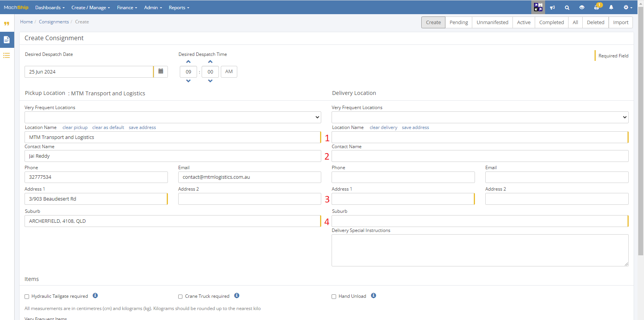Open notifications bell icon

[611, 7]
